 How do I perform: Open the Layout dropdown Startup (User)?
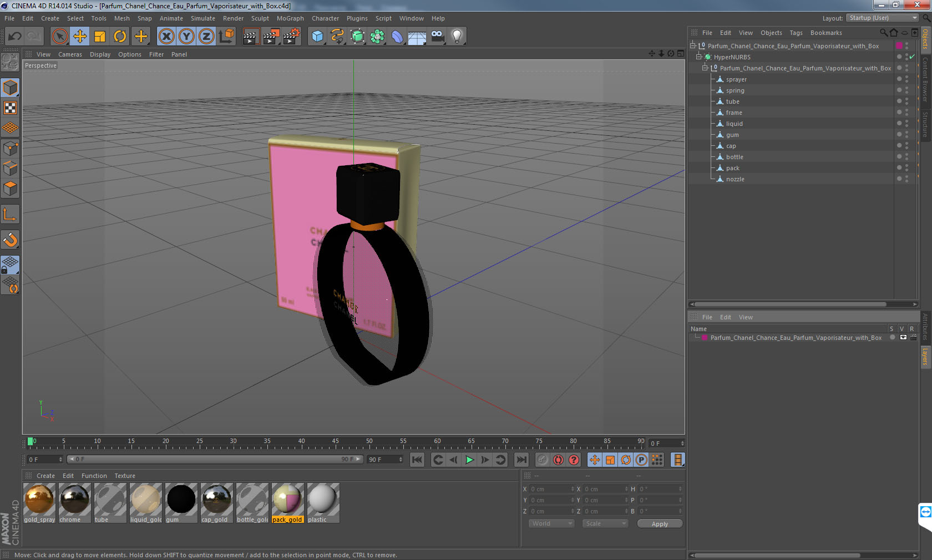click(883, 18)
